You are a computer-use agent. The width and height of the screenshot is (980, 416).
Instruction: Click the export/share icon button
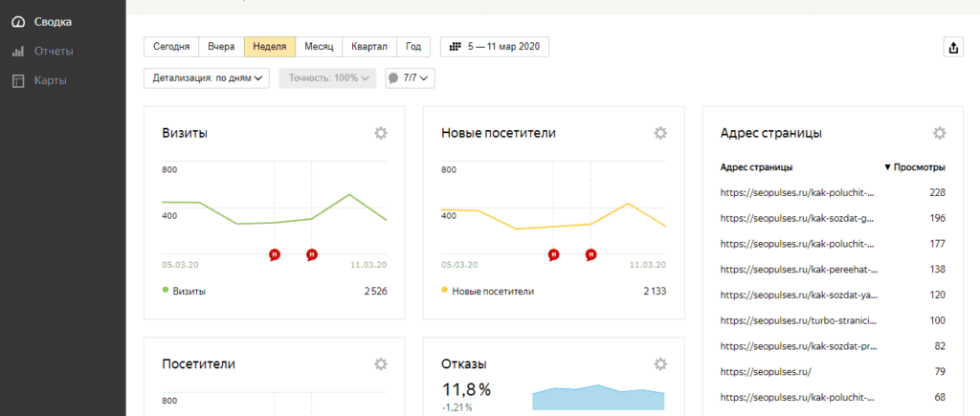pyautogui.click(x=953, y=48)
